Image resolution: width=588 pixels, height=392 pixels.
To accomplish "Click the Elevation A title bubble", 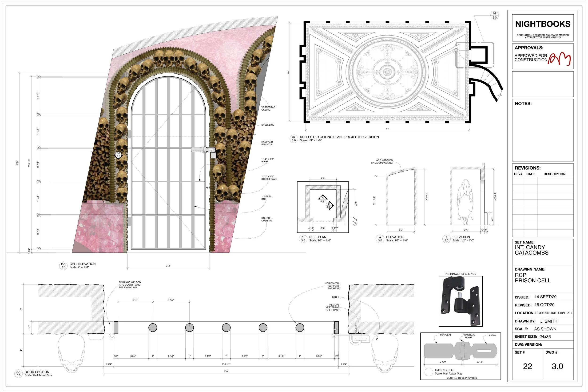I will click(380, 239).
